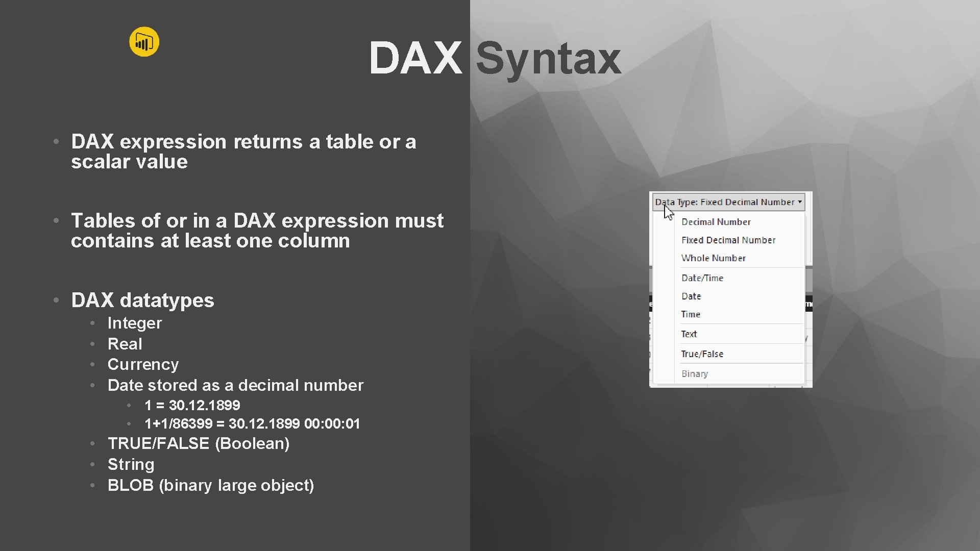The image size is (980, 551).
Task: Click the 'DAX datatypes' bullet heading
Action: pos(142,300)
